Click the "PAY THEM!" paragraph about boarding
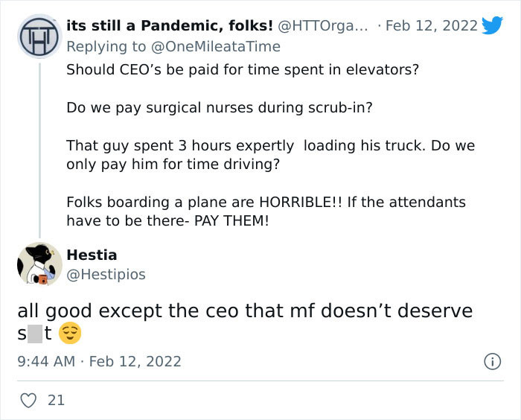 [x=266, y=211]
